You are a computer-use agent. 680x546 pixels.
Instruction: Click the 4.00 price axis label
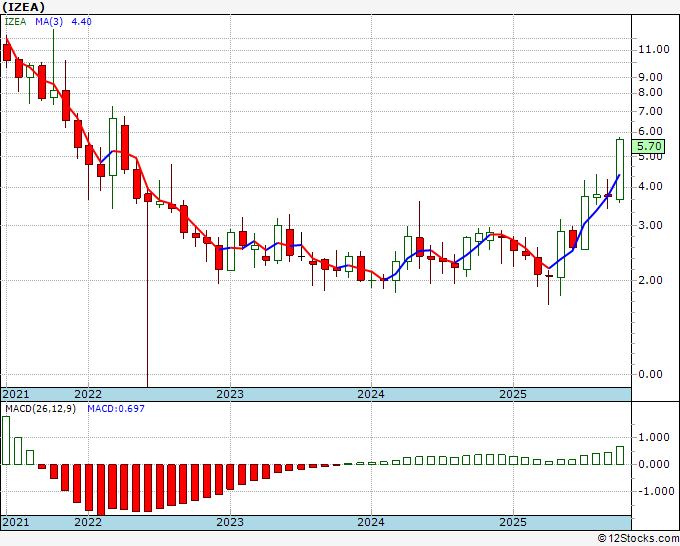[x=651, y=187]
